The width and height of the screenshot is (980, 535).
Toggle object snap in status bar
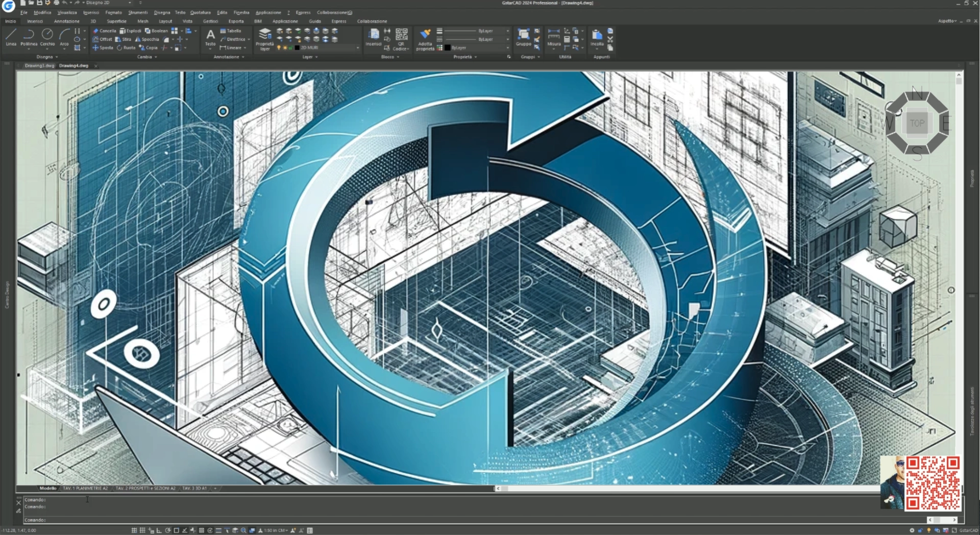coord(176,530)
